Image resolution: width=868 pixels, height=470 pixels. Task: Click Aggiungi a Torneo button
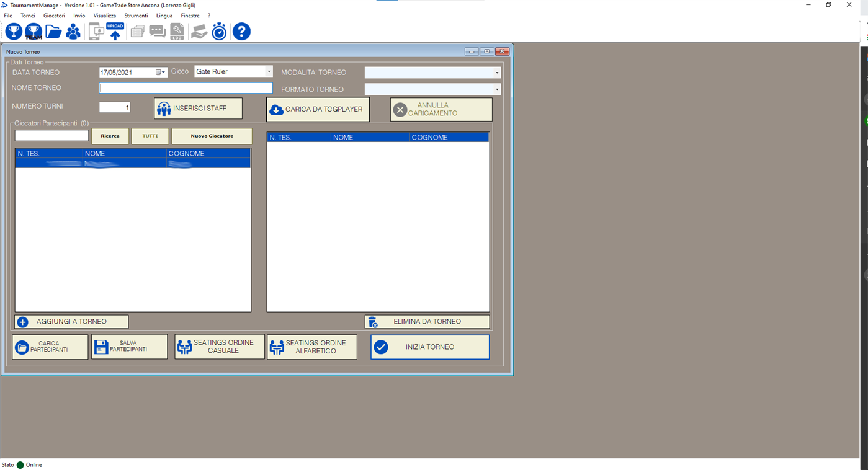[x=71, y=322]
